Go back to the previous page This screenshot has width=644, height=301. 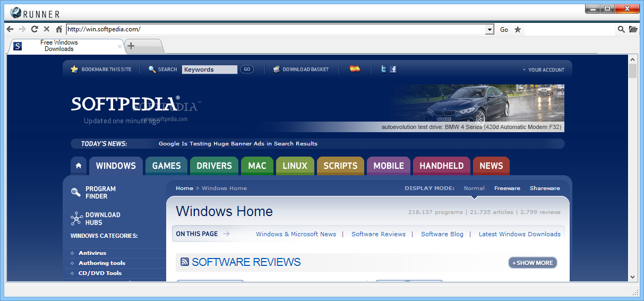tap(10, 29)
